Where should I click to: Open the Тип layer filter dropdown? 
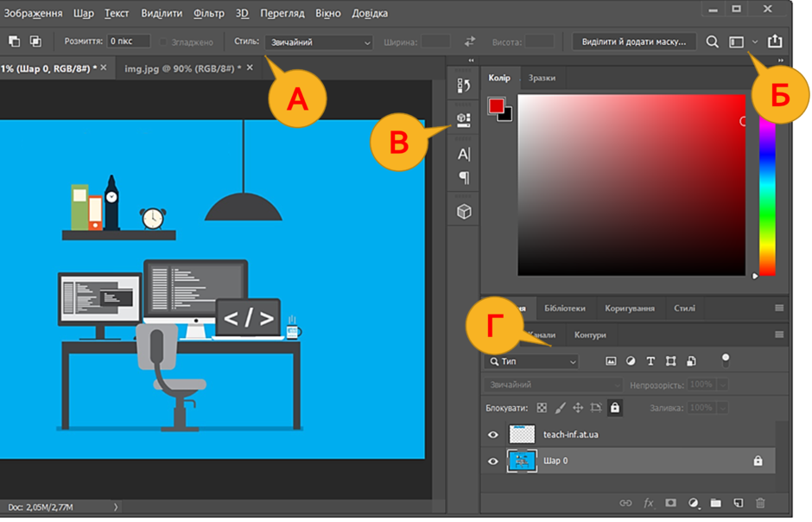pyautogui.click(x=532, y=361)
